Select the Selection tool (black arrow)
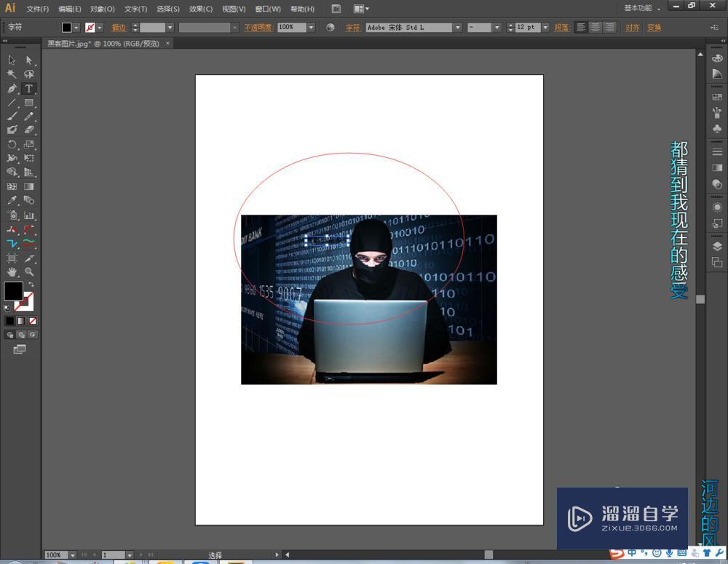This screenshot has width=728, height=564. (12, 60)
